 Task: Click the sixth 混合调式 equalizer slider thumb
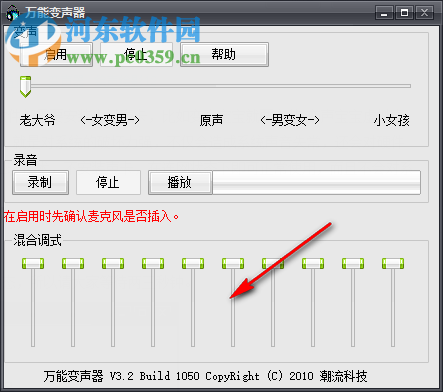(x=233, y=263)
